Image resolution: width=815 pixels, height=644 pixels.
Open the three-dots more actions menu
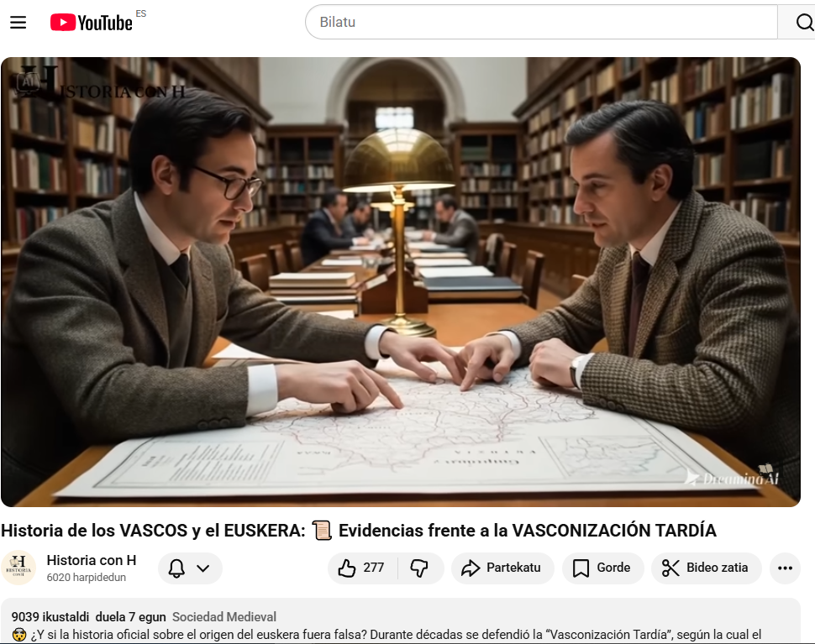[x=785, y=568]
